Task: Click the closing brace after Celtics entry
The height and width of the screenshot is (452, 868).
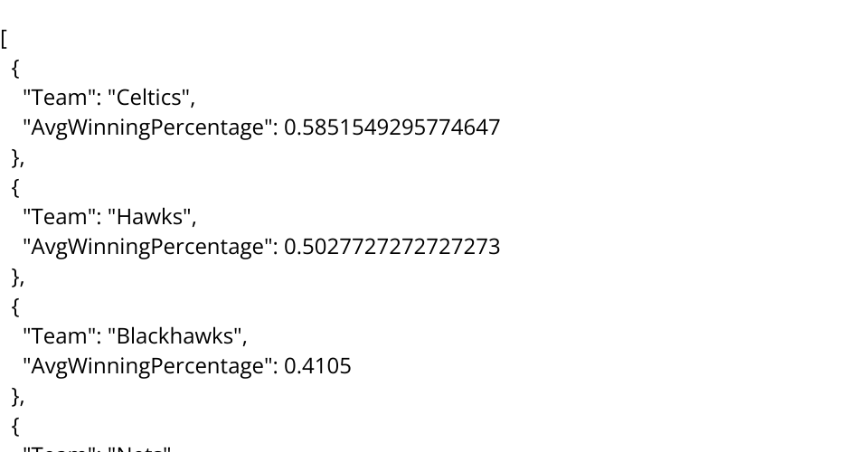Action: 15,157
